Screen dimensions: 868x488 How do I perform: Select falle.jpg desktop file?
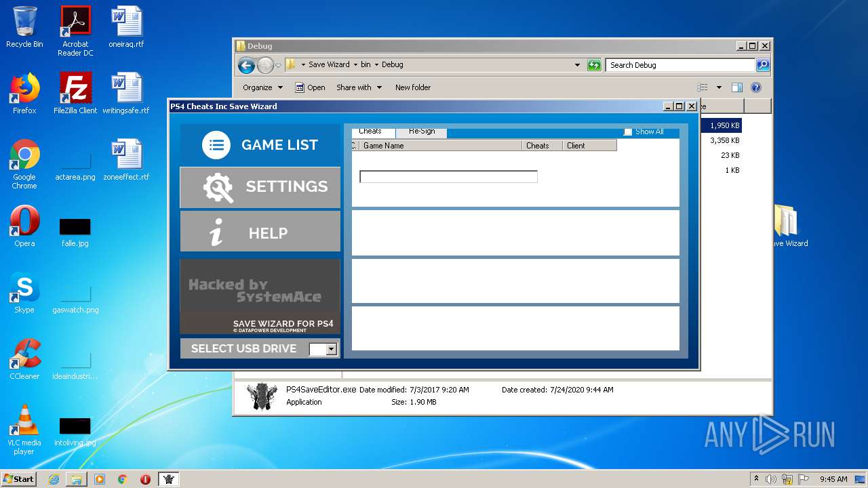[75, 232]
